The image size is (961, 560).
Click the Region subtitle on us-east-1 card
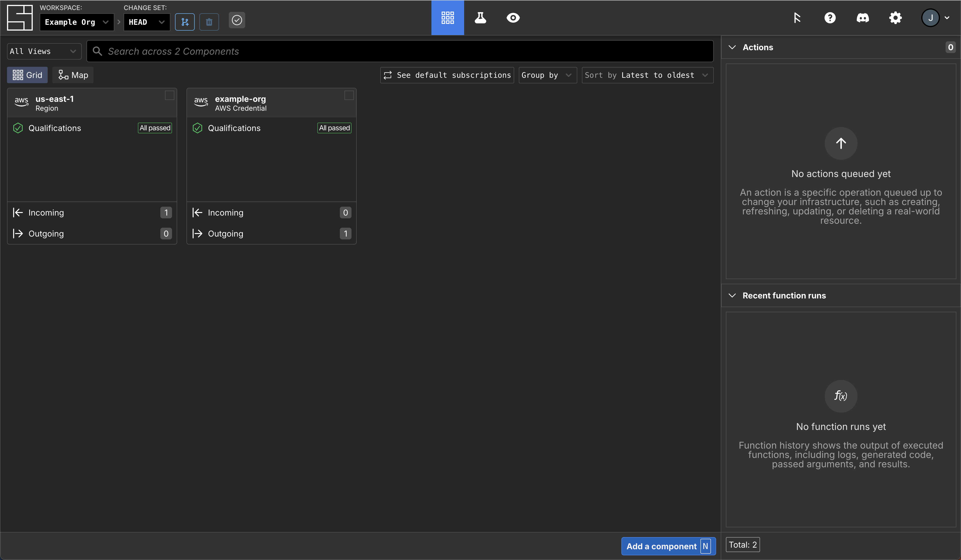coord(47,109)
